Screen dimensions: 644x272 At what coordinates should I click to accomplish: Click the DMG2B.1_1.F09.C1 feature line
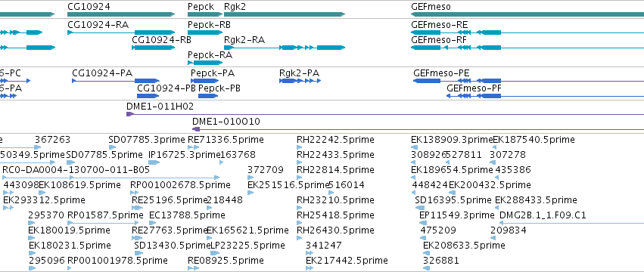point(571,223)
